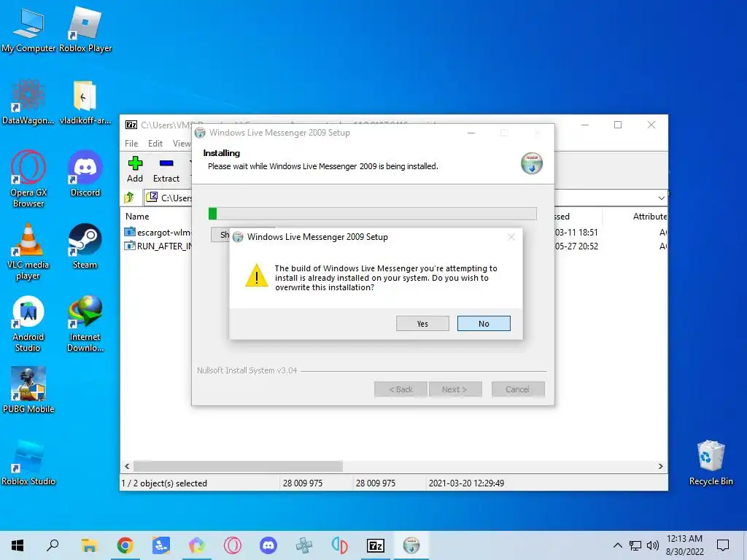Click the Extract minus icon in 7-Zip
Screen dimensions: 747x560
pos(166,163)
